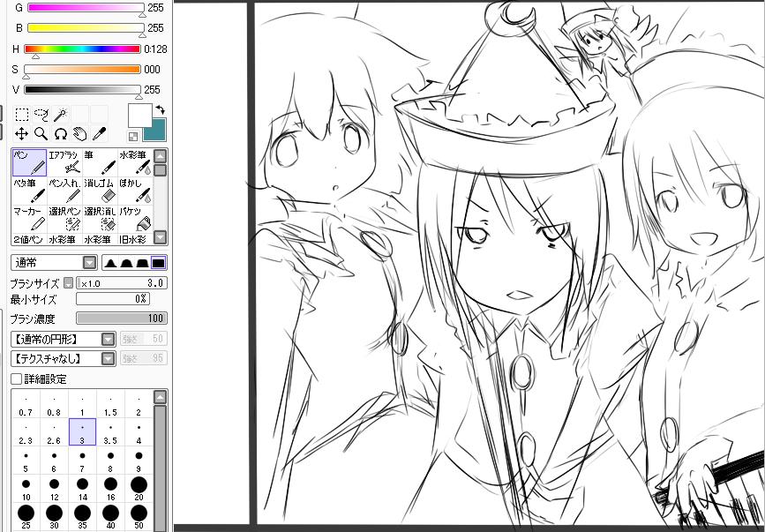Pick brush size preset 5
This screenshot has width=765, height=532.
pyautogui.click(x=26, y=461)
